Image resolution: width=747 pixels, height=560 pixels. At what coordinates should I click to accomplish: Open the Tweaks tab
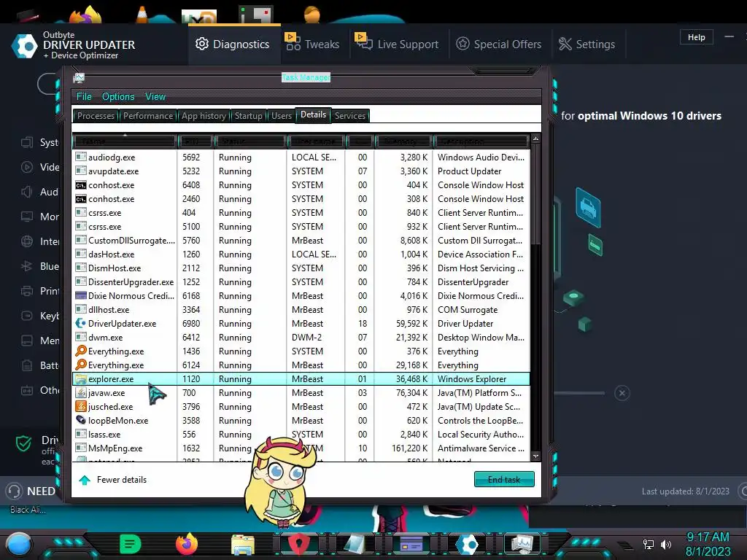pyautogui.click(x=312, y=44)
